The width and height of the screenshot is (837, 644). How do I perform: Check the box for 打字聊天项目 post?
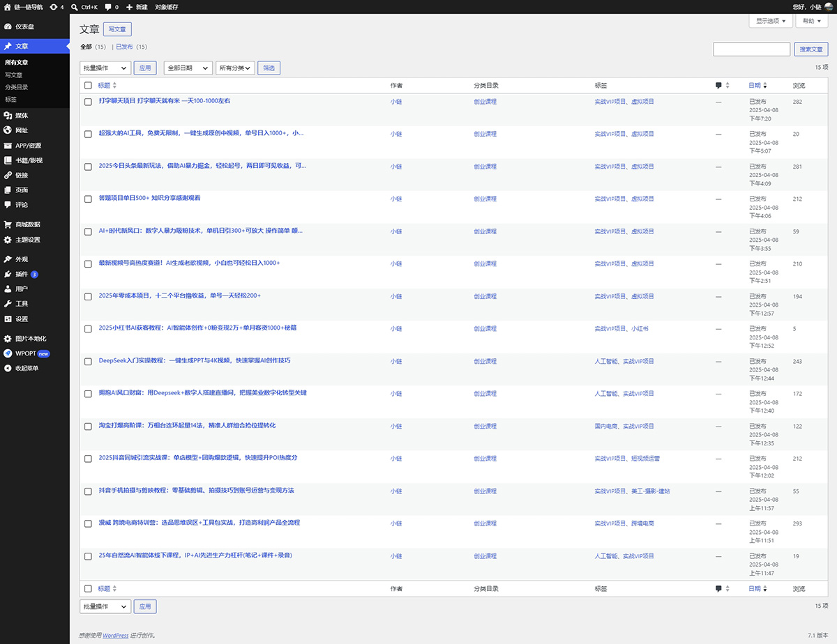pos(88,102)
